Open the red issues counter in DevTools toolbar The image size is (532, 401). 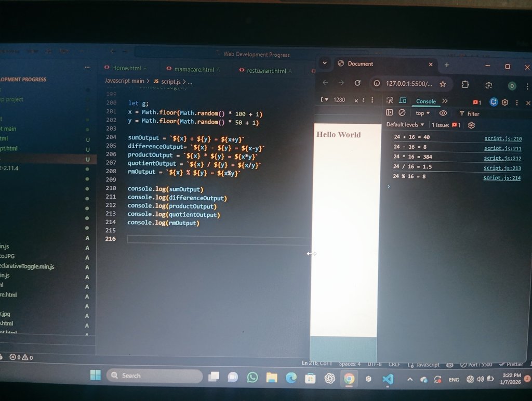pyautogui.click(x=477, y=102)
